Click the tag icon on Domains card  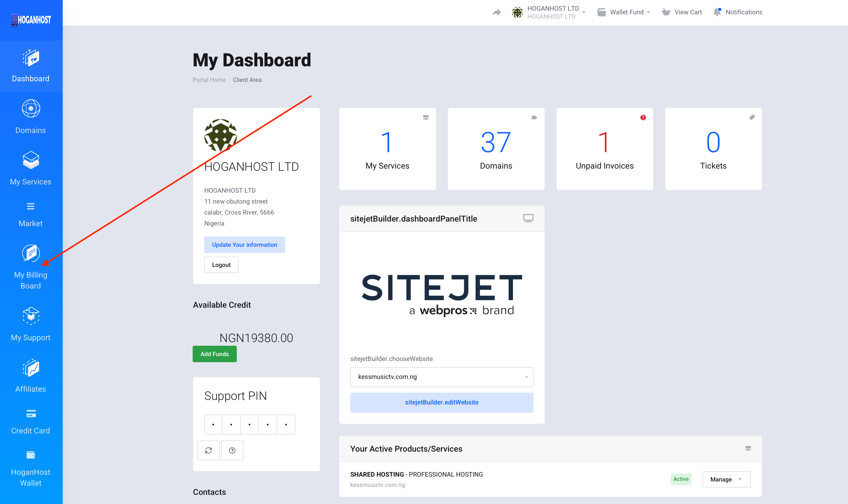point(534,117)
